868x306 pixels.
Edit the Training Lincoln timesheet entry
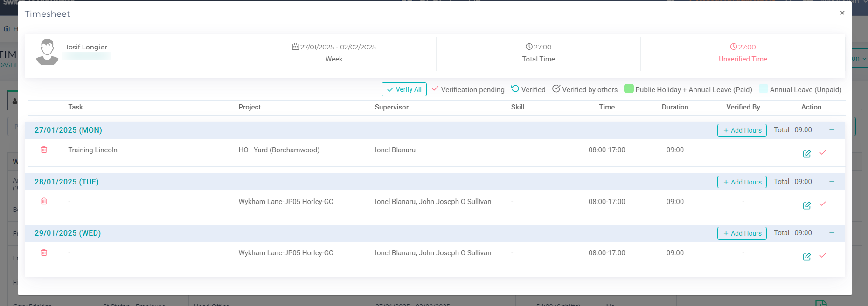[806, 154]
